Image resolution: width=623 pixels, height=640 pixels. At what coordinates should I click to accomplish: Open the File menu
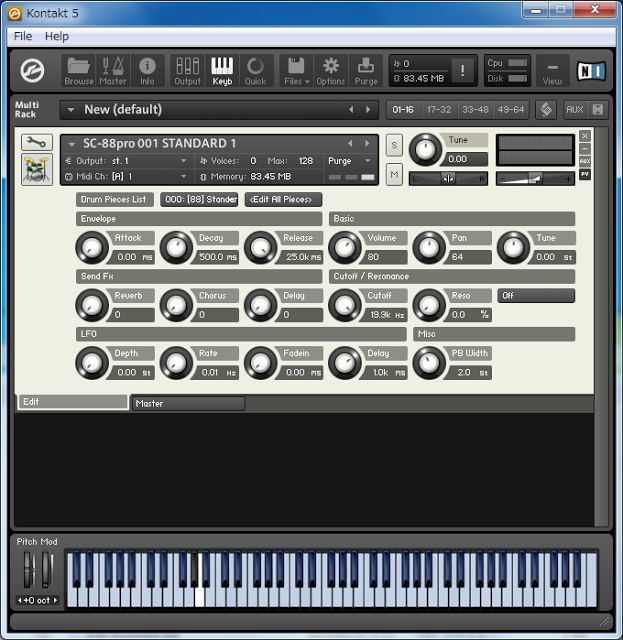click(x=22, y=36)
